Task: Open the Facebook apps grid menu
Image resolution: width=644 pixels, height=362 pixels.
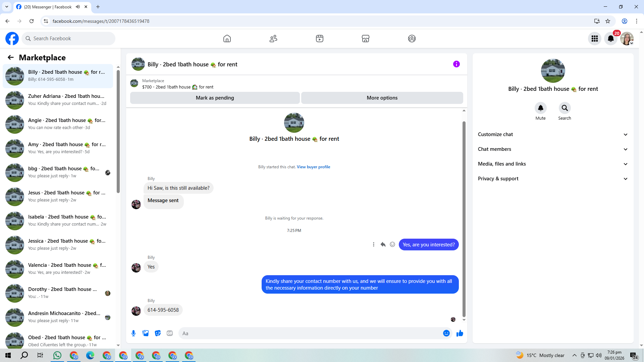Action: (x=594, y=39)
